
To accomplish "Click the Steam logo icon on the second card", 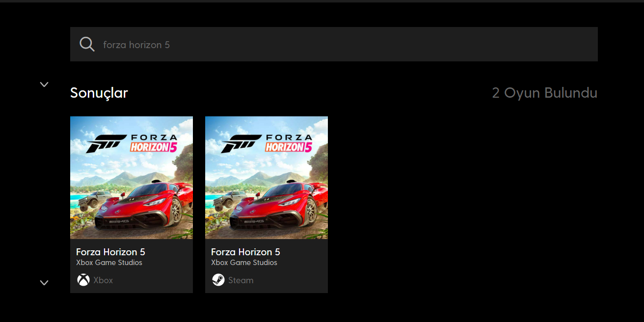I will click(x=218, y=280).
